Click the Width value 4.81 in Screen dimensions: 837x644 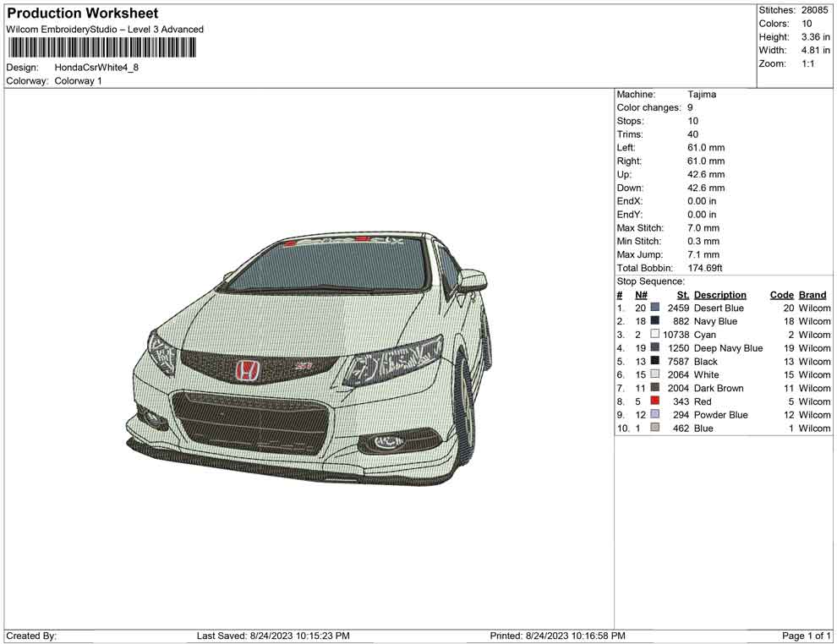tap(815, 50)
